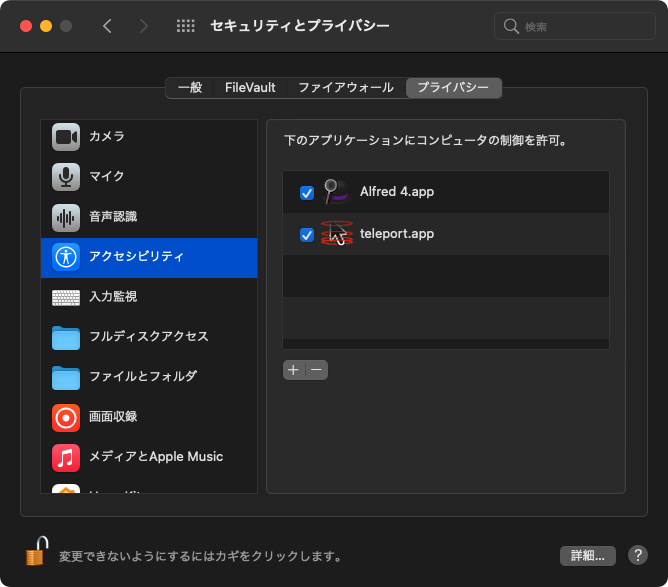Click the Full Disk Access (フルディスクアクセス) folder icon

tap(66, 338)
